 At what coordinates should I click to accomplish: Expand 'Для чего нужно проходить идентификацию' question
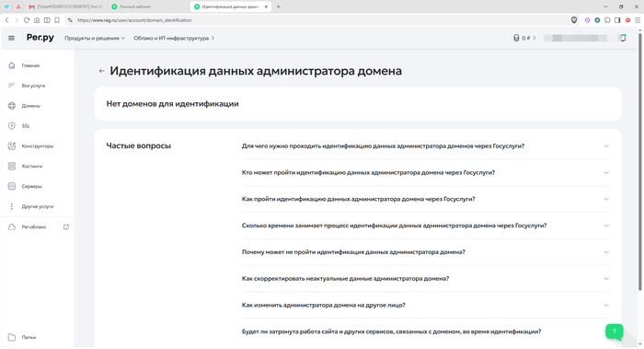point(425,145)
